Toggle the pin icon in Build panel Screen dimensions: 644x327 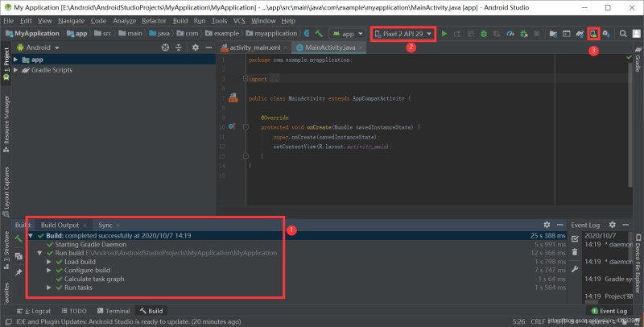19,273
